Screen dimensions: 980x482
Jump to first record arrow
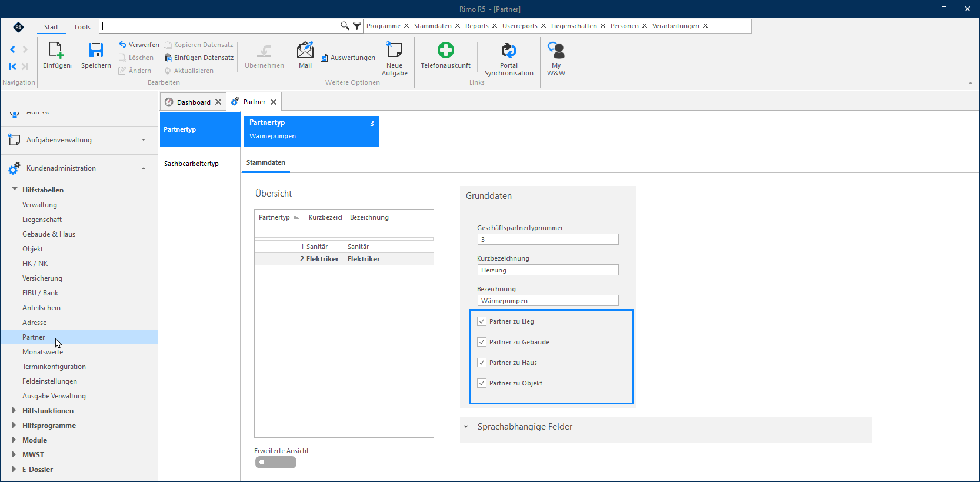click(12, 67)
